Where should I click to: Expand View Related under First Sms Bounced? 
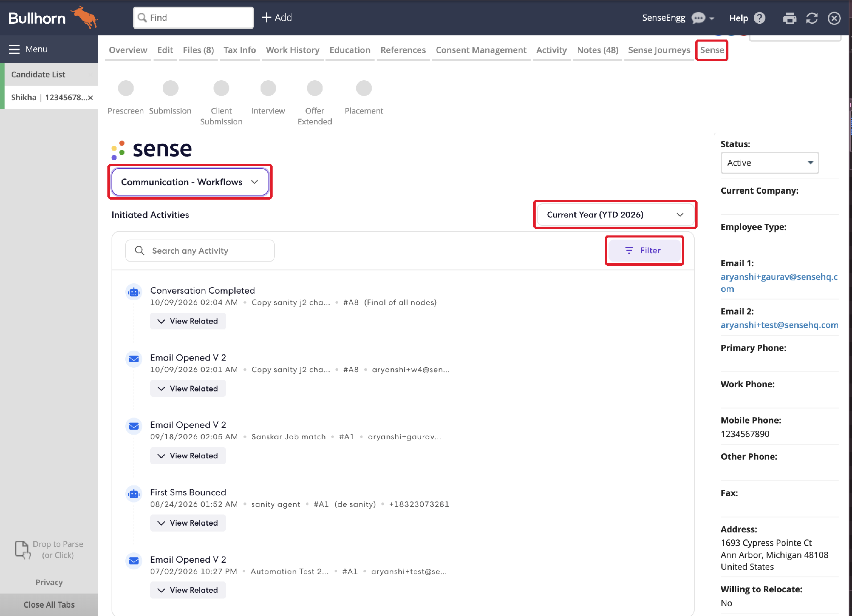pos(188,523)
